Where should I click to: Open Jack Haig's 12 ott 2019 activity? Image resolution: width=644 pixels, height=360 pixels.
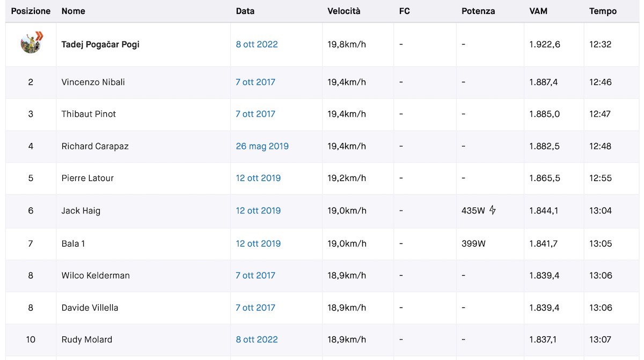click(x=258, y=211)
